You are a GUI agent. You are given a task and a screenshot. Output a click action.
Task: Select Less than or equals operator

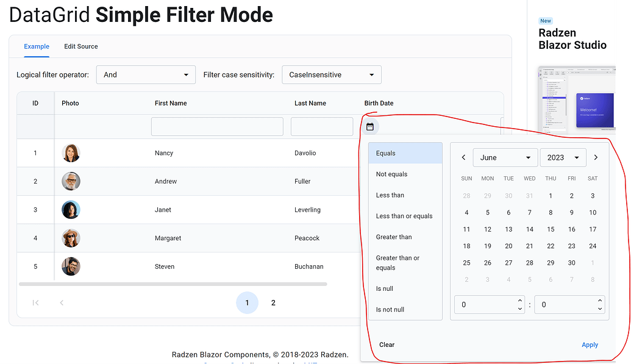click(x=405, y=216)
